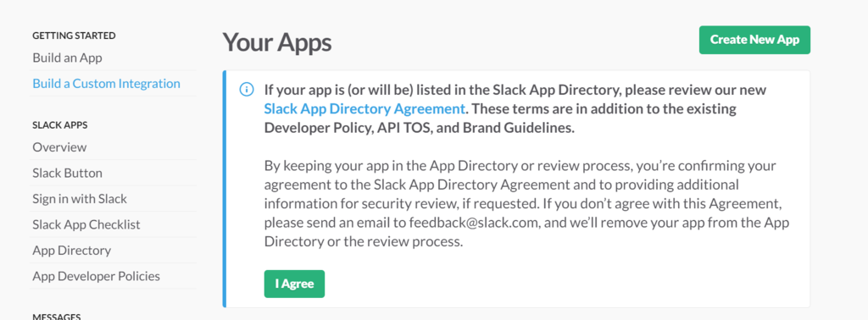
Task: Click the MESSAGES section label
Action: point(57,316)
